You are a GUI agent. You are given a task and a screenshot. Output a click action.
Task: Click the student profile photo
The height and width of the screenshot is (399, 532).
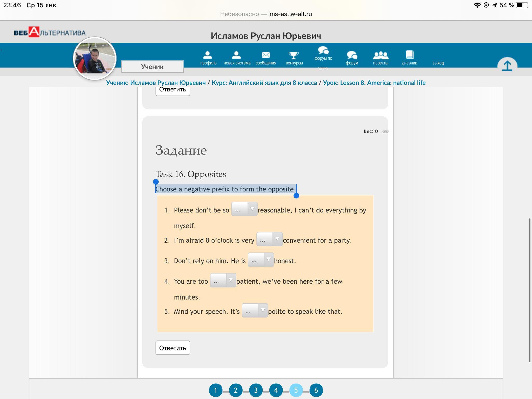(x=95, y=58)
